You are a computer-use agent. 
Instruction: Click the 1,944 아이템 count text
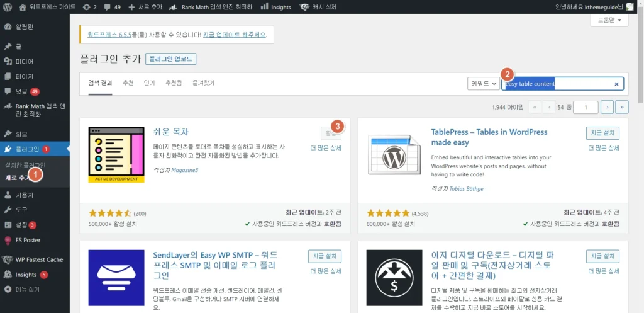pos(508,107)
